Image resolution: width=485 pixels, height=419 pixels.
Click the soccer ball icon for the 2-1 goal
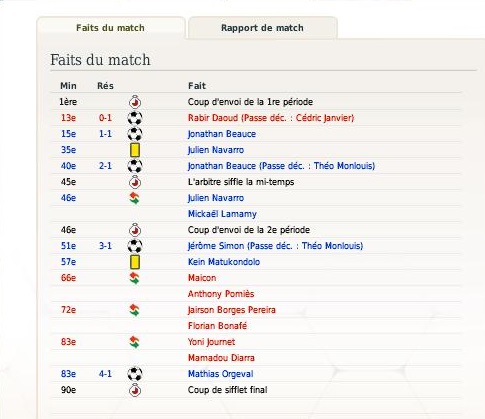(x=135, y=166)
